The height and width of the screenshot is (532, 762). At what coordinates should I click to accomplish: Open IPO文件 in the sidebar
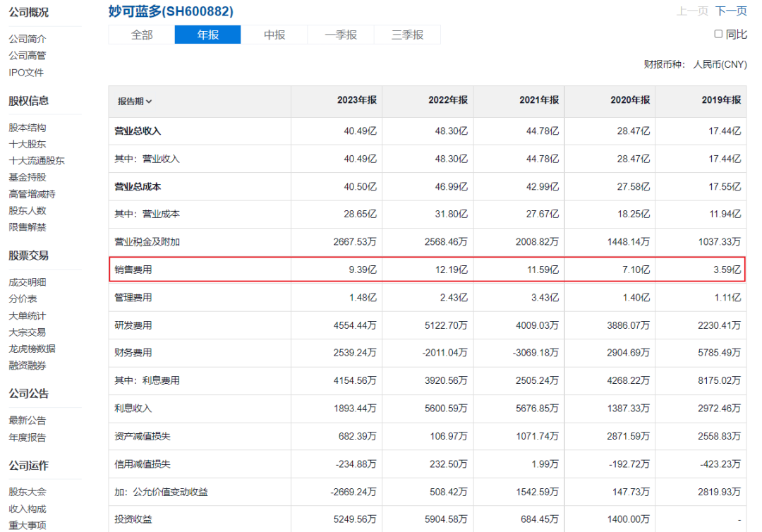pos(26,73)
